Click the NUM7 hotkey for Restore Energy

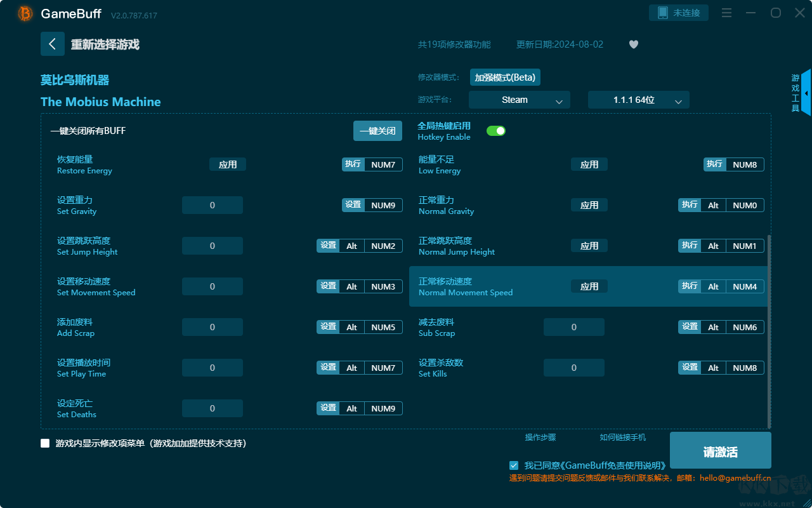(383, 164)
